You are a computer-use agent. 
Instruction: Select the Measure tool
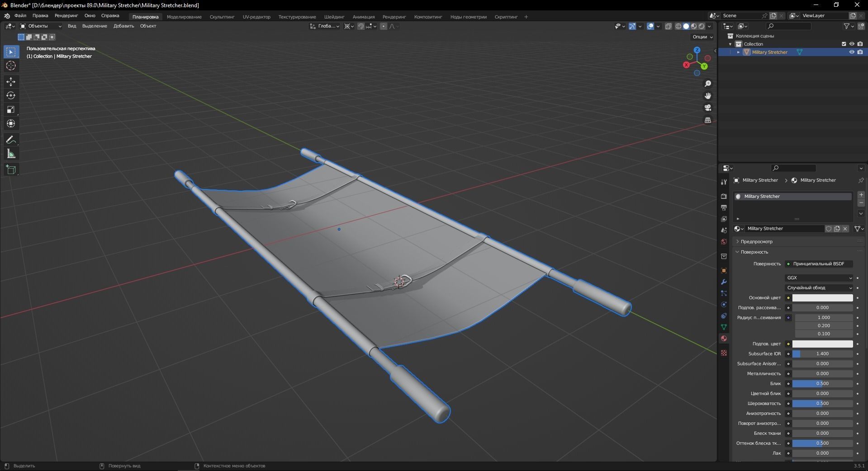[x=11, y=154]
